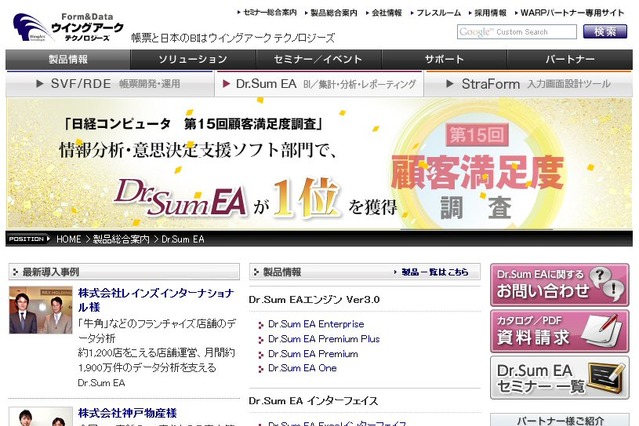This screenshot has width=639, height=426.
Task: Click Dr.Sum EAに関するお問い合わせ button
Action: [560, 285]
